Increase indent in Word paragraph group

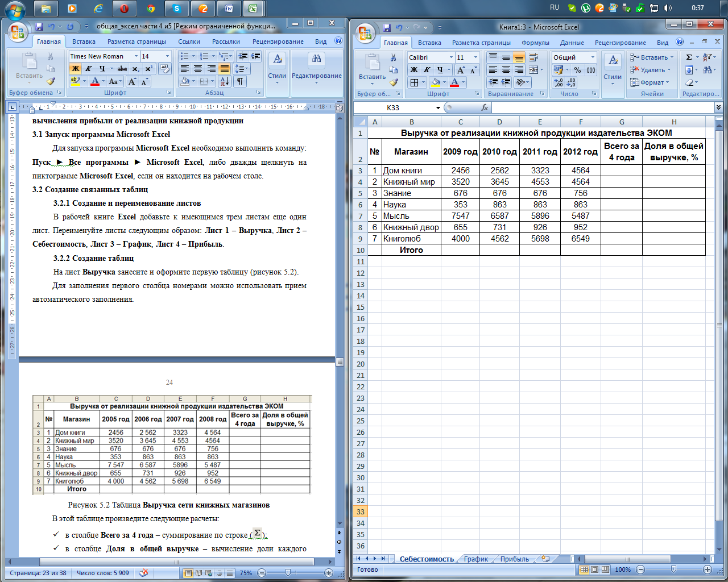coord(256,56)
